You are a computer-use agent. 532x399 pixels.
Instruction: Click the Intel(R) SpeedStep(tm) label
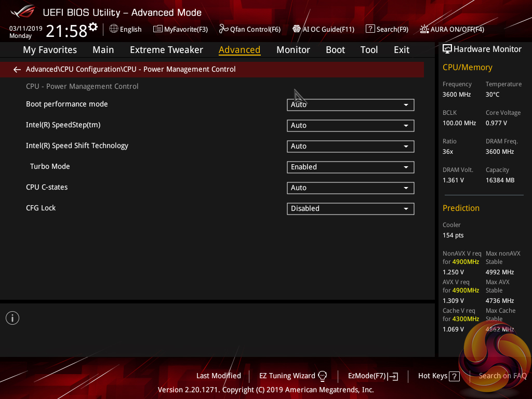pos(63,125)
